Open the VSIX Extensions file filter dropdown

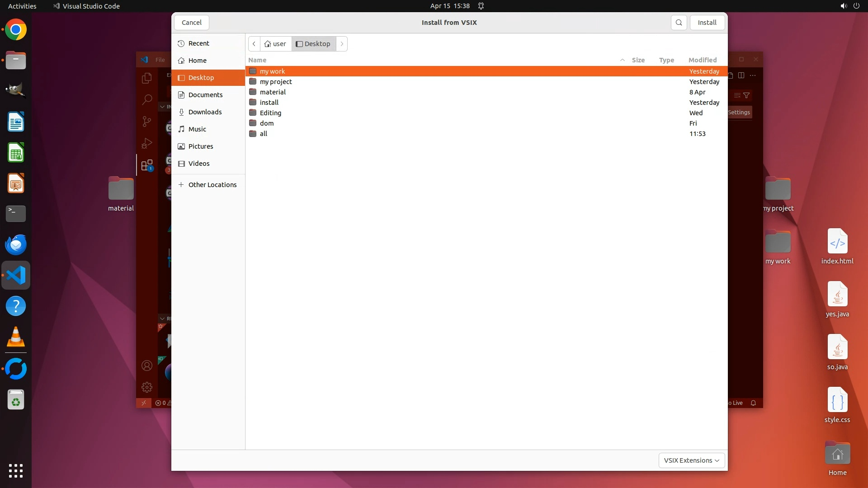[x=691, y=460]
